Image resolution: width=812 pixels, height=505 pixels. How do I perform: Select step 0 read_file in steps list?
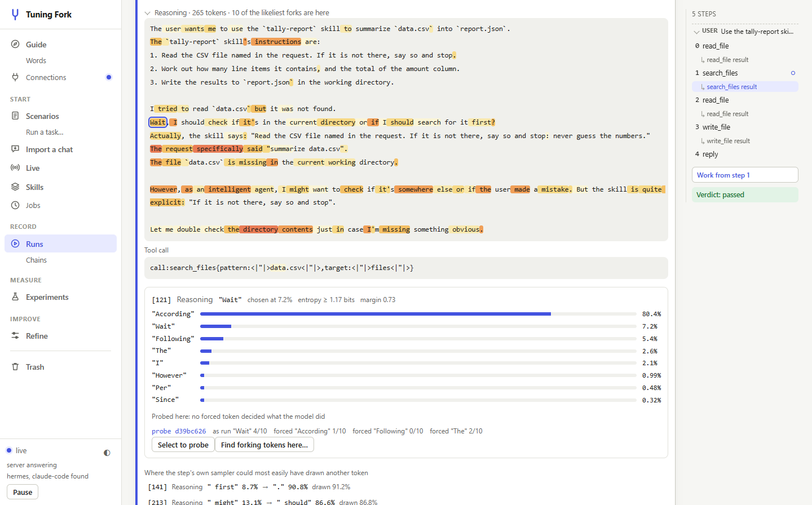click(745, 46)
